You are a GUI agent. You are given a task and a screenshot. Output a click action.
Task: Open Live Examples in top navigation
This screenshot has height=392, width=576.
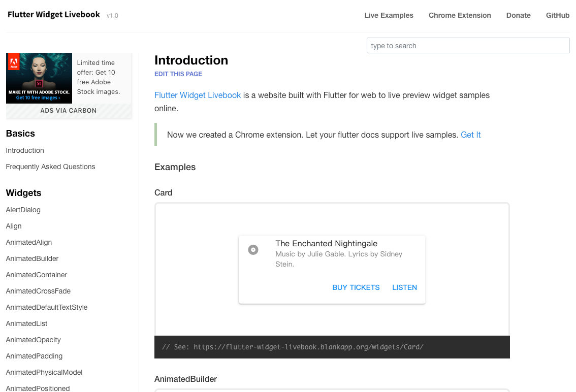389,15
